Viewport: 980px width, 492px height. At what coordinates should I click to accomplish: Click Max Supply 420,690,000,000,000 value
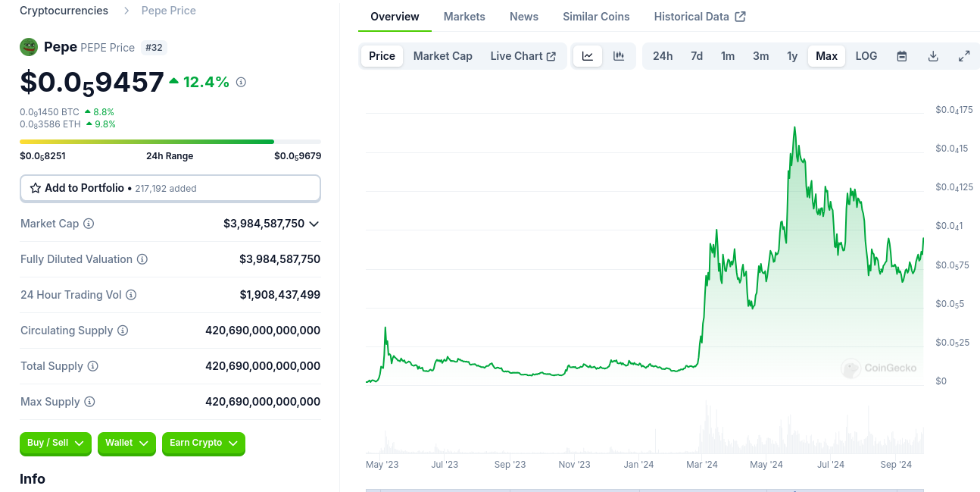pos(263,402)
